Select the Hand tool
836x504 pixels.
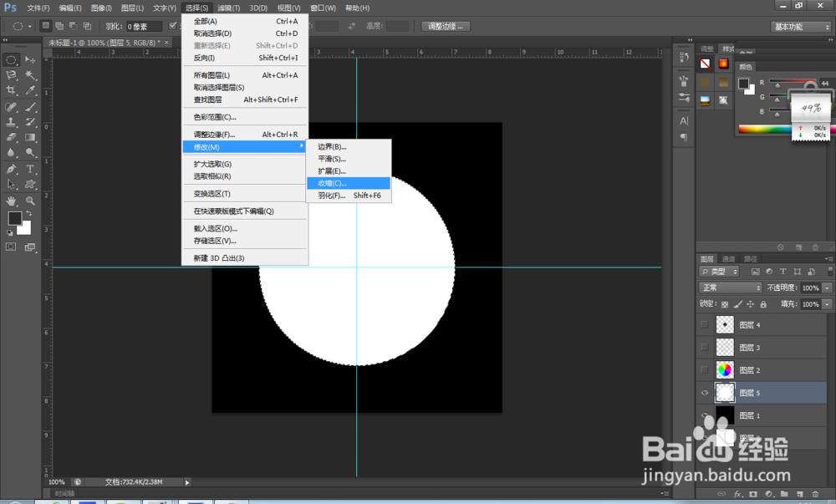click(11, 201)
